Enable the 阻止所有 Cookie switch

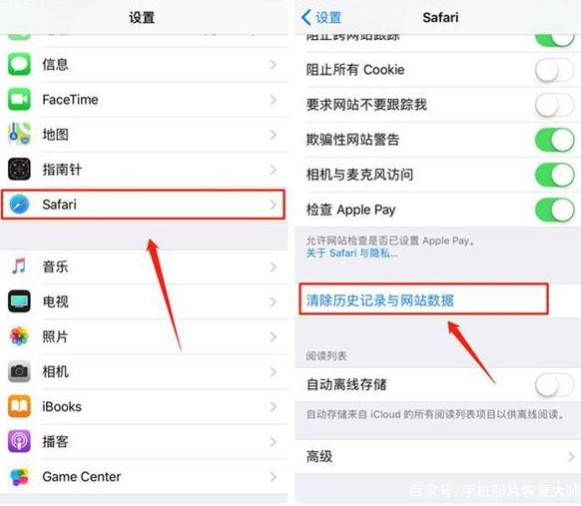(x=554, y=70)
